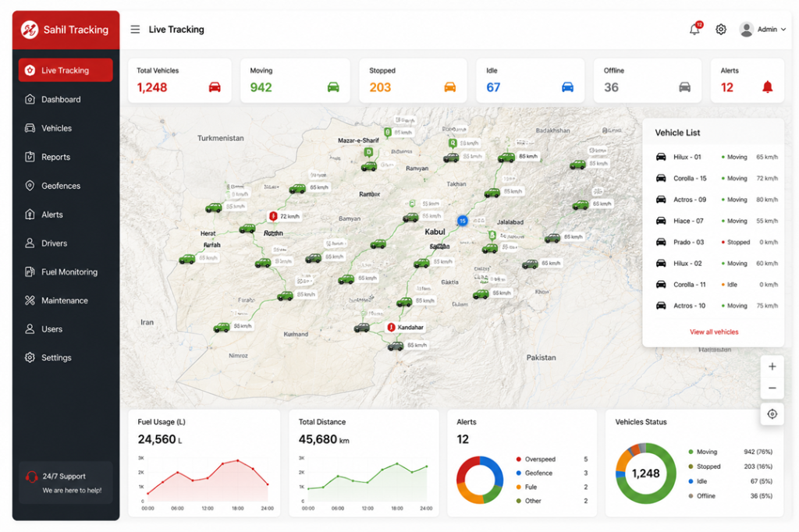Image resolution: width=799 pixels, height=532 pixels.
Task: Click the red Alerts bell card icon
Action: click(x=768, y=87)
